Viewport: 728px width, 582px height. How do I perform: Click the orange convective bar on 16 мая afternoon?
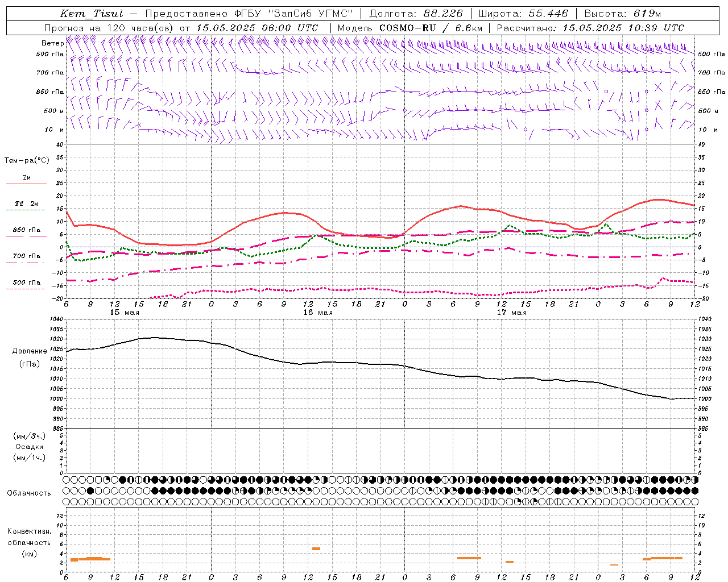[316, 548]
